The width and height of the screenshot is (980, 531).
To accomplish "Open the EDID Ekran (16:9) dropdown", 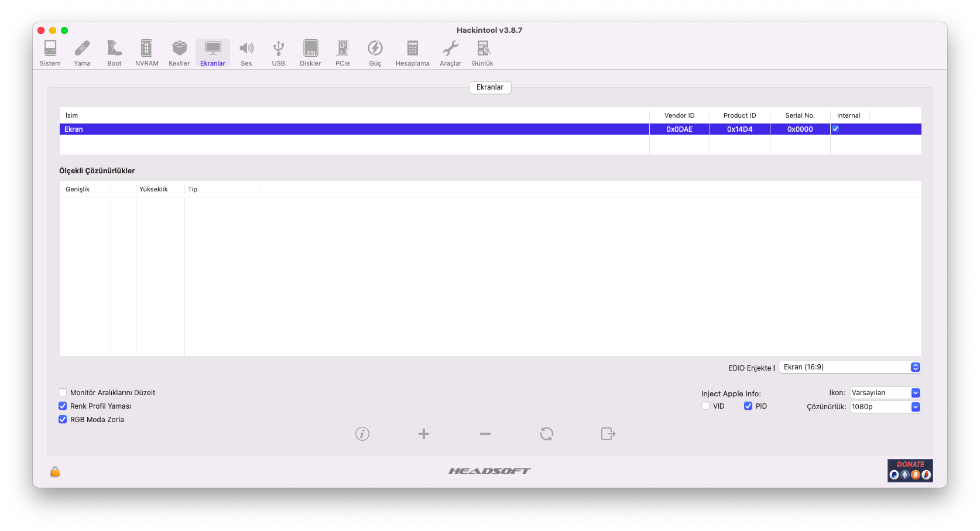I will (x=849, y=367).
